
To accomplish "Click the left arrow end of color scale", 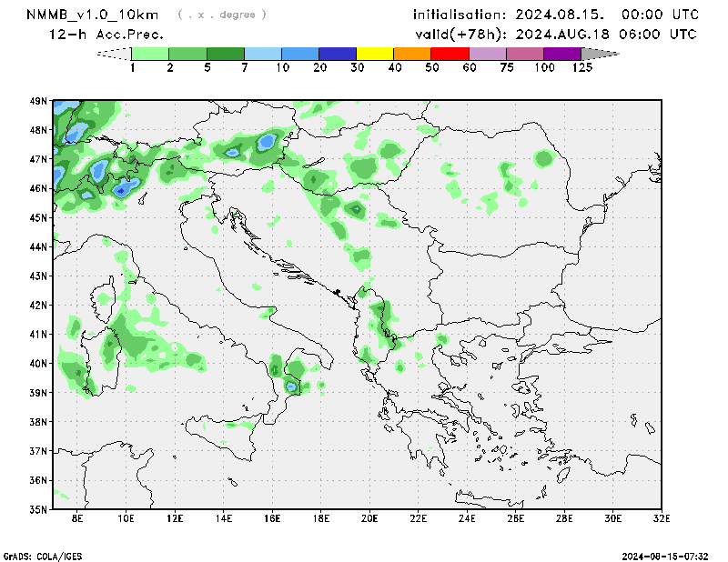I will pos(114,54).
